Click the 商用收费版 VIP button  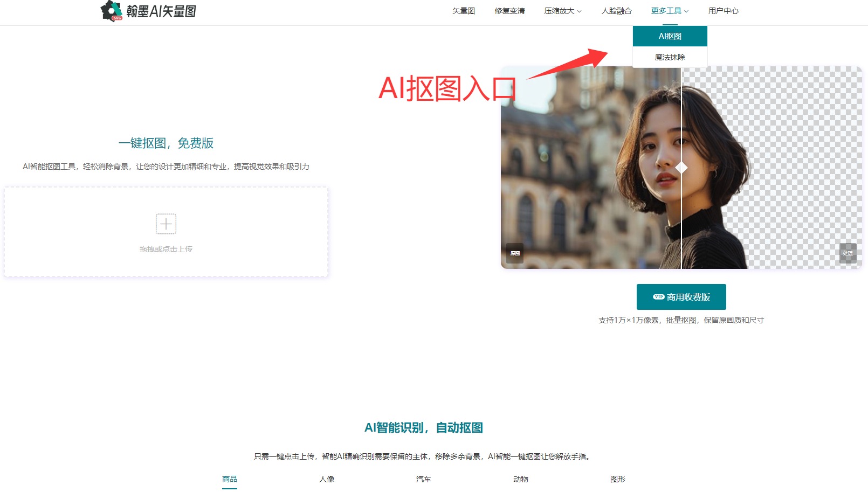681,297
